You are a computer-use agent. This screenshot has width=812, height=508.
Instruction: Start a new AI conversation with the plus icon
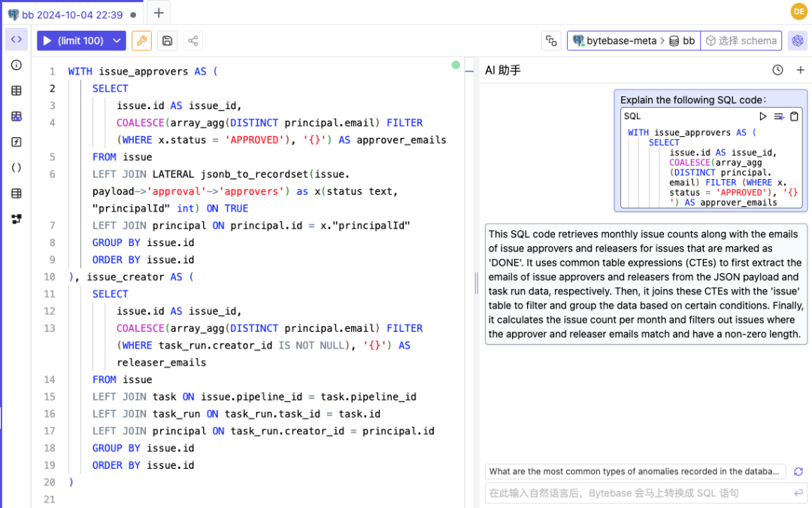coord(800,69)
